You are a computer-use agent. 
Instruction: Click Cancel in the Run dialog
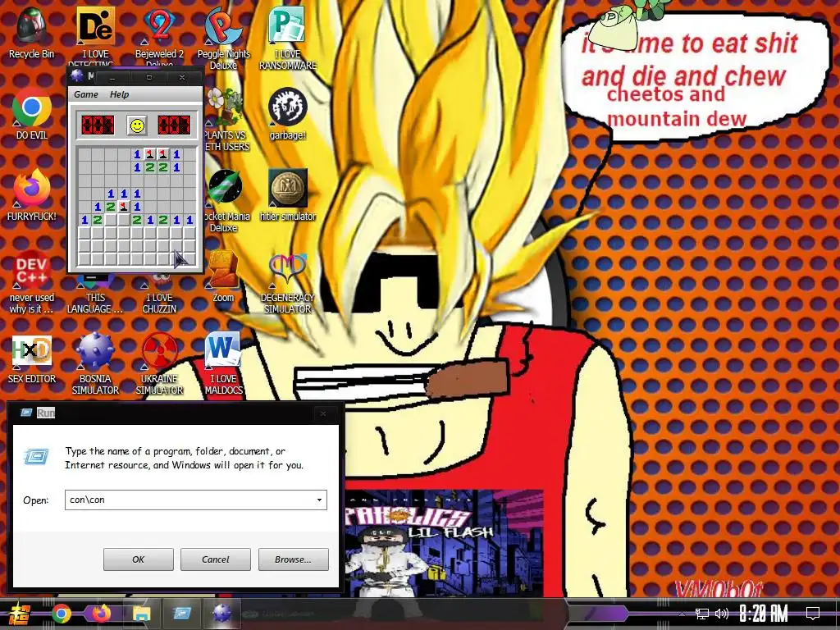(x=216, y=559)
